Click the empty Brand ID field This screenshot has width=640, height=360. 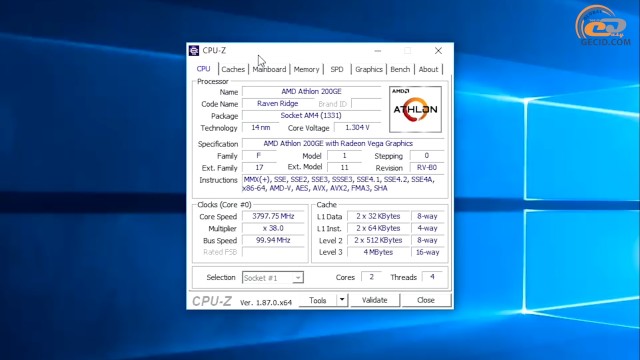(366, 104)
